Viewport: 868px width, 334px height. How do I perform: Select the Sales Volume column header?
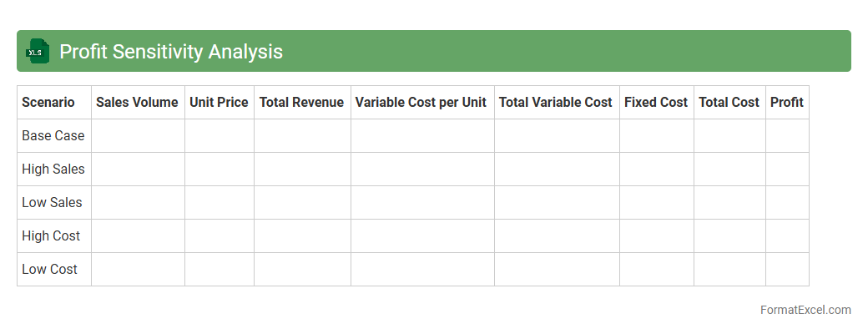(x=137, y=102)
